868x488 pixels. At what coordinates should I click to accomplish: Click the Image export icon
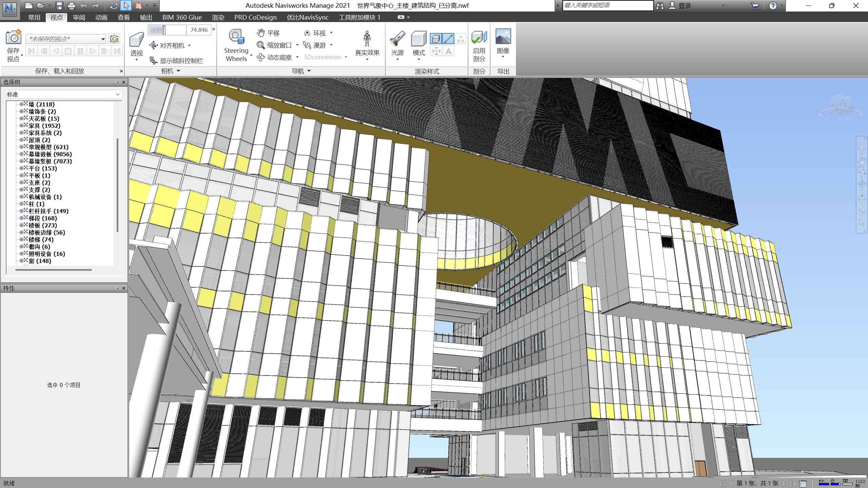[x=503, y=37]
